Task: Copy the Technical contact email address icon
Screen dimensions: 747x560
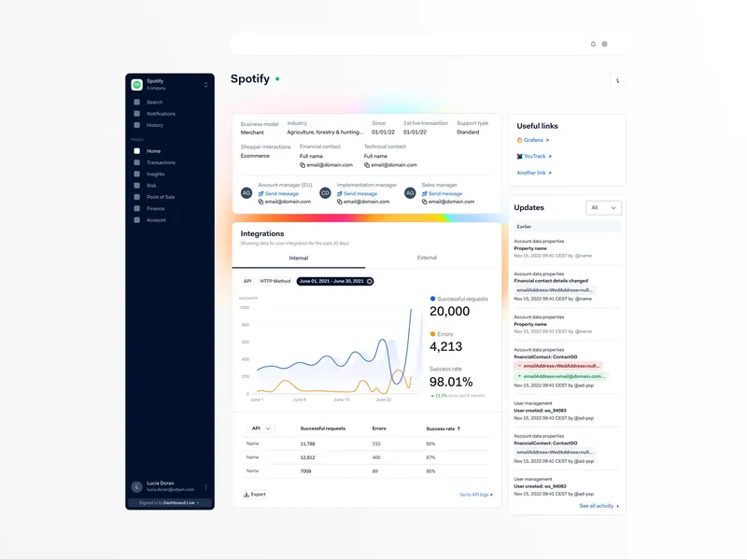Action: click(367, 165)
